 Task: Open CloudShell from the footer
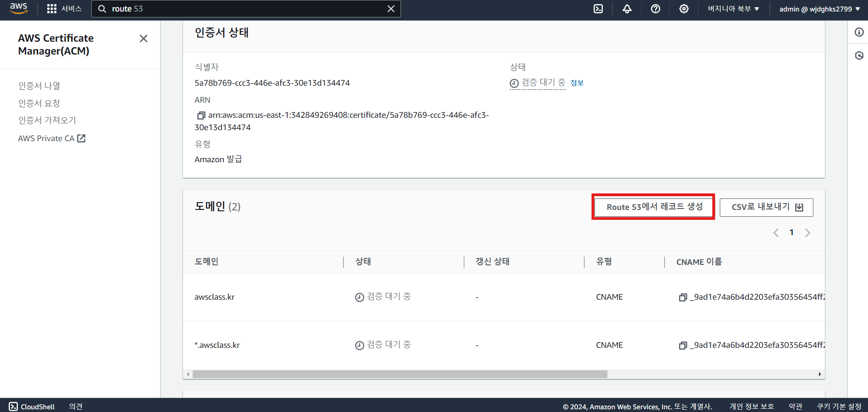(x=32, y=407)
